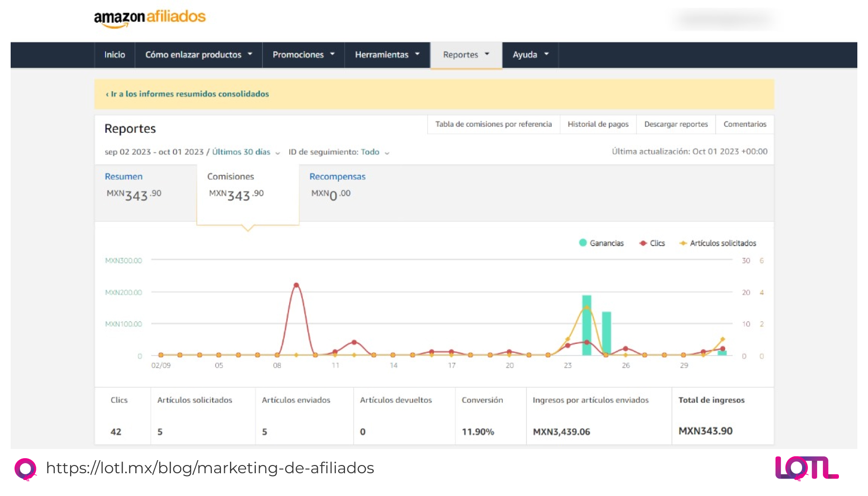This screenshot has width=868, height=496.
Task: Click the Clics legend marker
Action: (643, 243)
